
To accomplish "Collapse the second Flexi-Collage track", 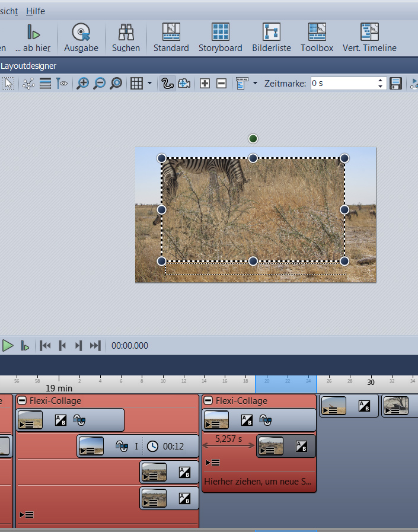I will coord(208,401).
